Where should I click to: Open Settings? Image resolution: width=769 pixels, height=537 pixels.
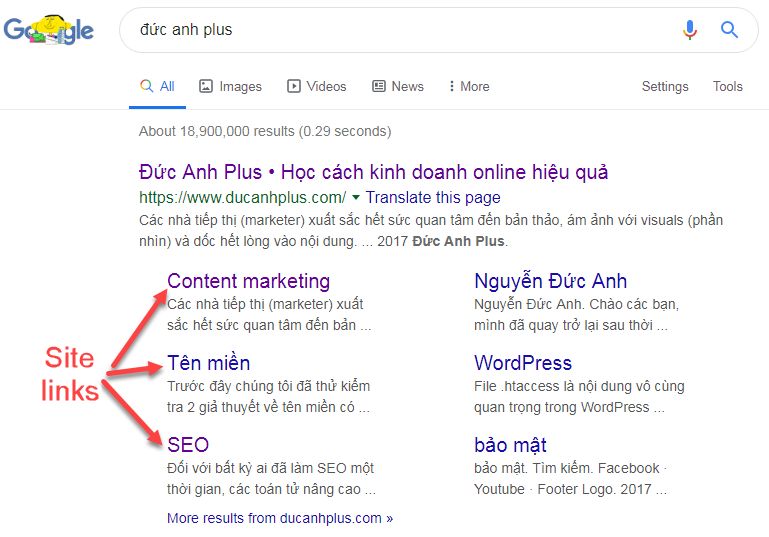[665, 86]
